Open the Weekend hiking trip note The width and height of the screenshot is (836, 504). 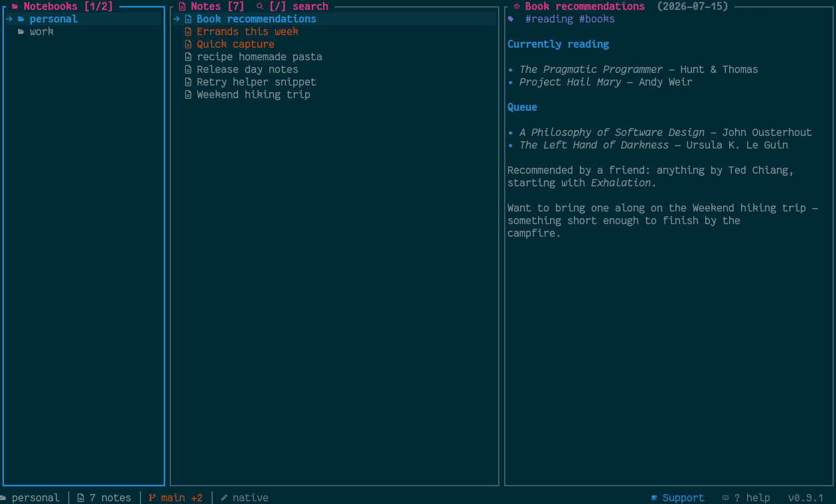(334, 94)
